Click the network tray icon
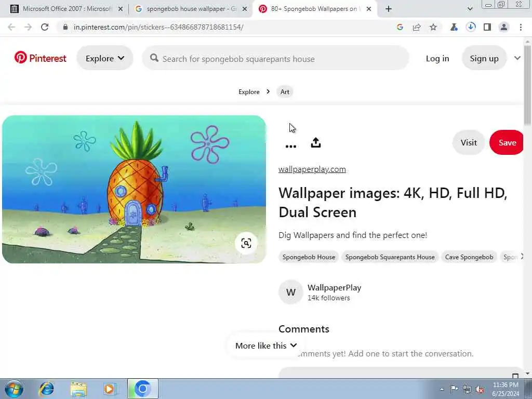 pos(467,389)
